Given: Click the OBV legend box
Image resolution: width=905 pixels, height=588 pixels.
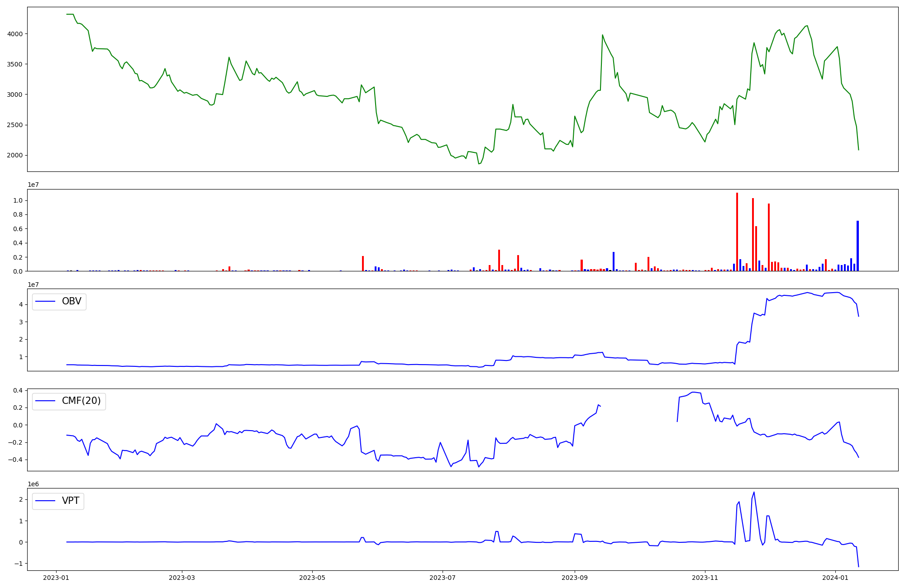Looking at the screenshot, I should coord(59,302).
